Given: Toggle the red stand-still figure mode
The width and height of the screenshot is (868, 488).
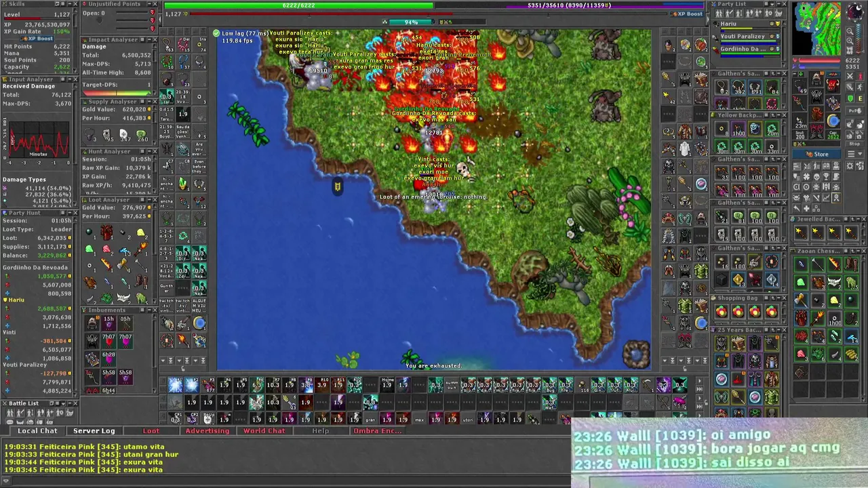Looking at the screenshot, I should [x=860, y=76].
